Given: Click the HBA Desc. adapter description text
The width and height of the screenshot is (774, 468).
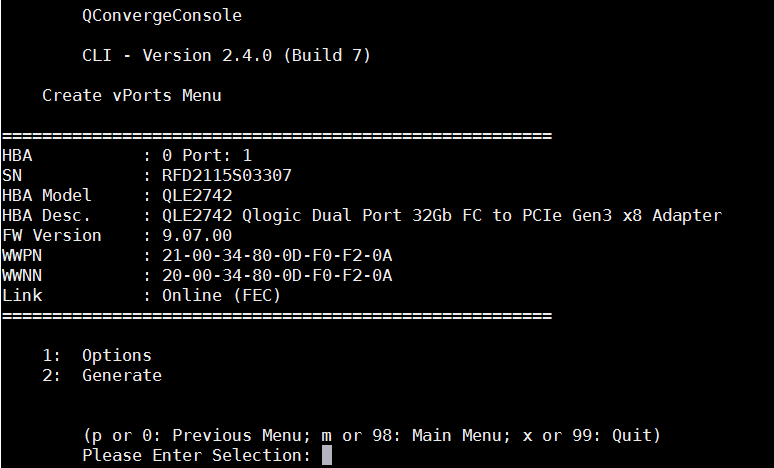Looking at the screenshot, I should click(442, 216).
